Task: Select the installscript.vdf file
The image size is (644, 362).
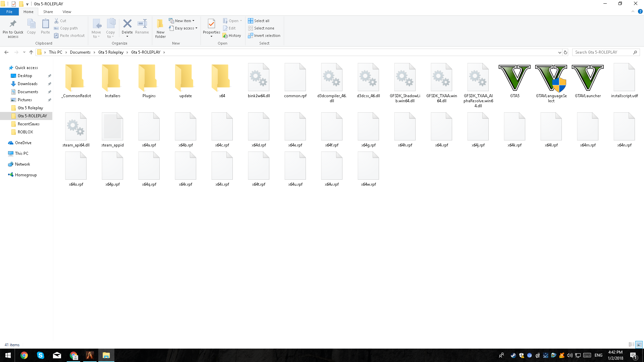Action: 624,80
